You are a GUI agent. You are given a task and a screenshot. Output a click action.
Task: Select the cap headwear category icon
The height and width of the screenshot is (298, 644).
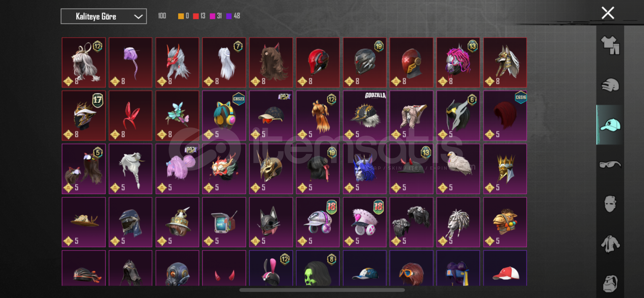pyautogui.click(x=610, y=125)
